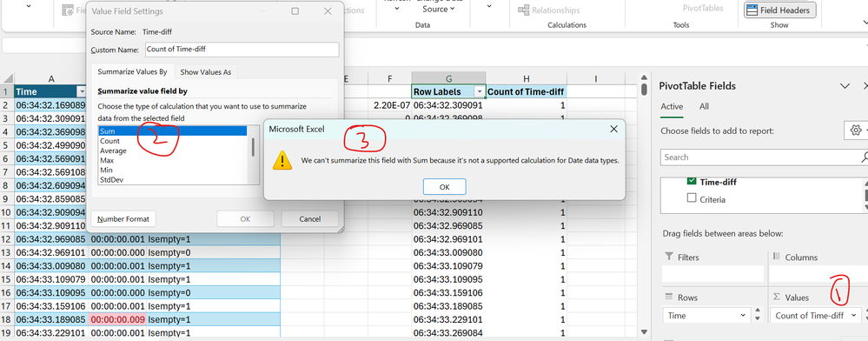This screenshot has height=341, width=868.
Task: Click the Relationships ribbon button
Action: click(x=549, y=10)
